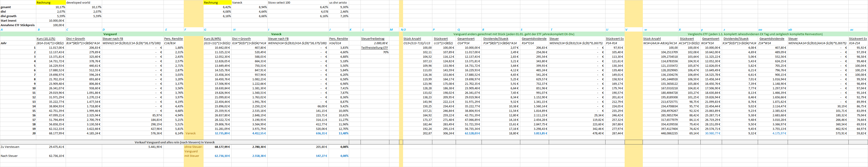The height and width of the screenshot is (167, 868).
Task: Click the orange 'ohne Steuer:' cell
Action: point(193,147)
